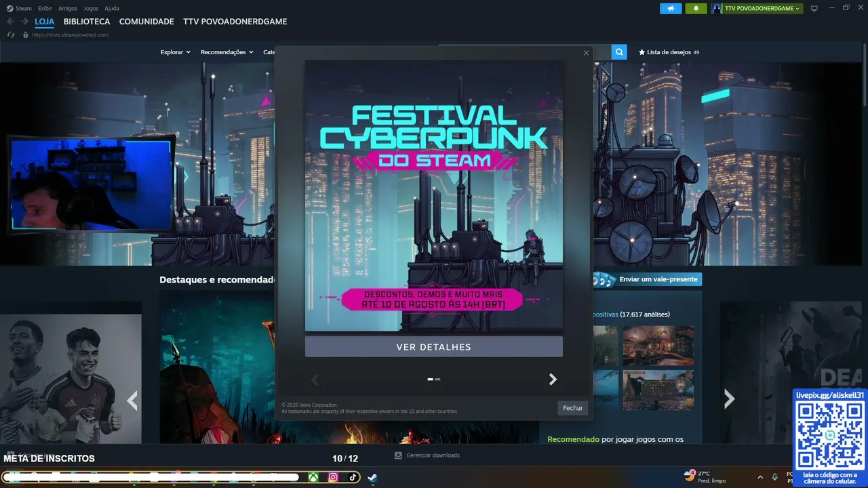Screen dimensions: 868x488
Task: Open the weather widget showing 27°C
Action: click(705, 477)
